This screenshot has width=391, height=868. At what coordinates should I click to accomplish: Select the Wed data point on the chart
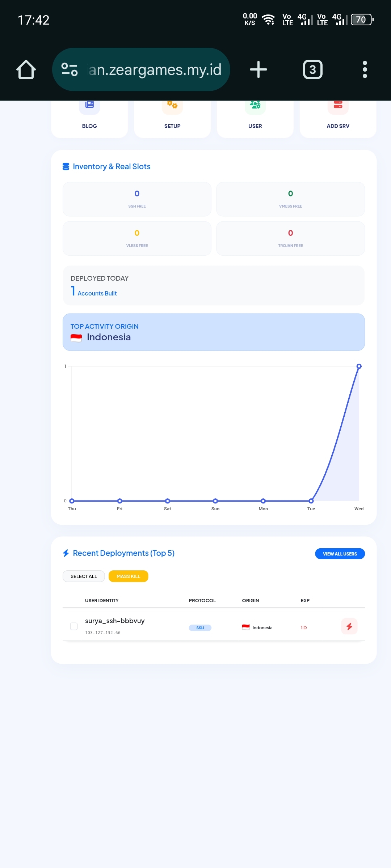(359, 366)
